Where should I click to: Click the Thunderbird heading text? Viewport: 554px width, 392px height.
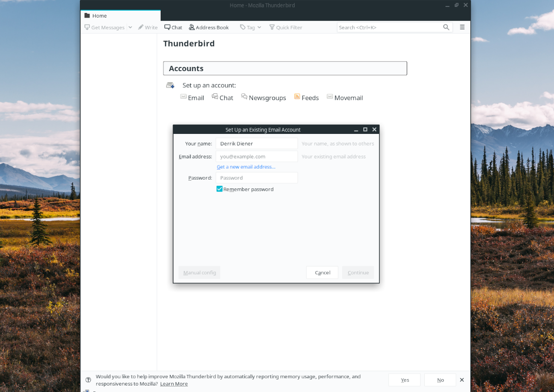(189, 44)
